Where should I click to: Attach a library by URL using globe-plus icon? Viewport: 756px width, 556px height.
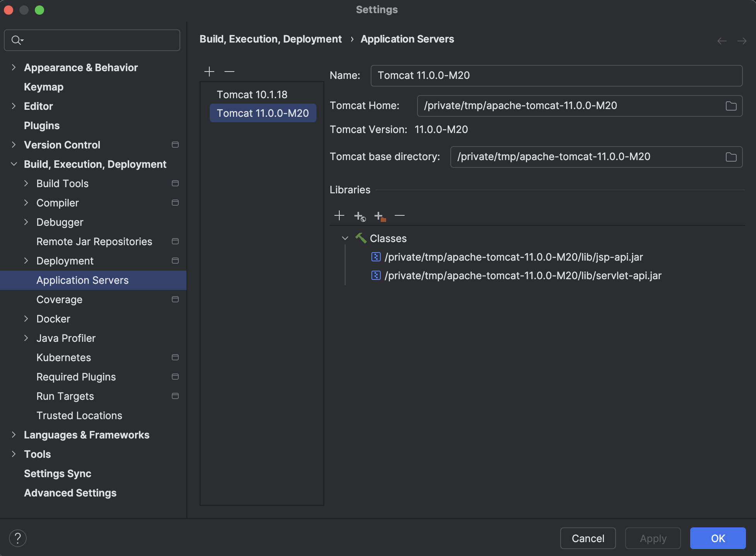pyautogui.click(x=359, y=216)
